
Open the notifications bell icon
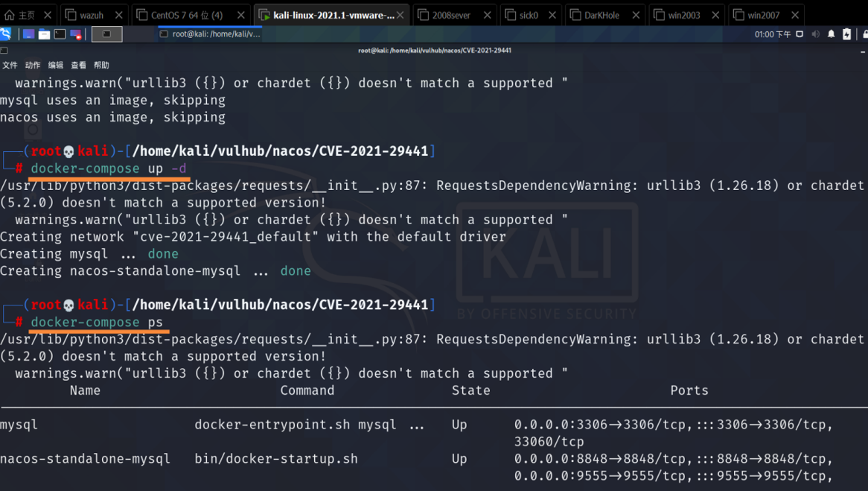(x=831, y=34)
